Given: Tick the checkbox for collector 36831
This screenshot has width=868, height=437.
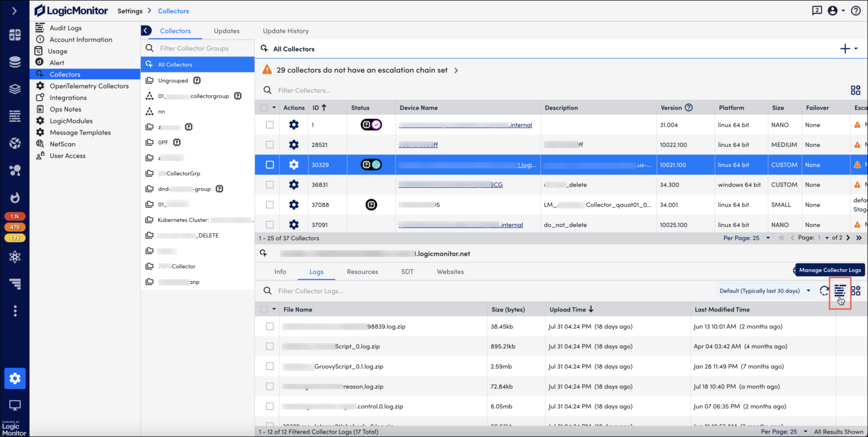Looking at the screenshot, I should 270,185.
